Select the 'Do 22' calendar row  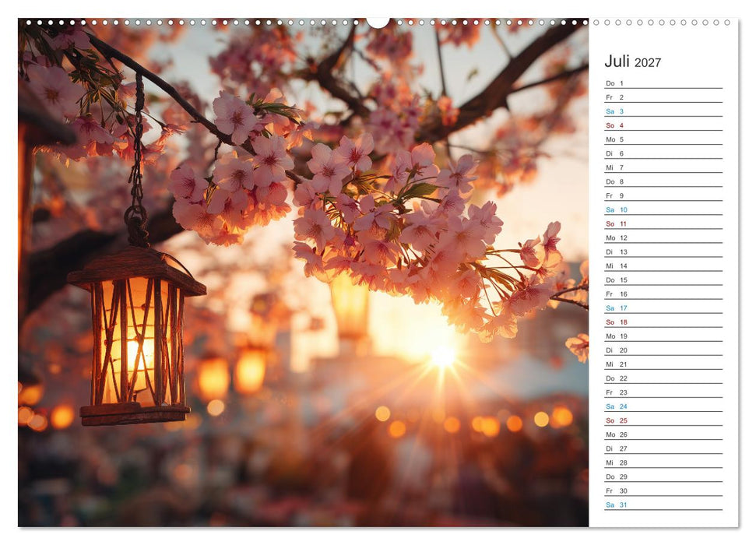tap(663, 378)
